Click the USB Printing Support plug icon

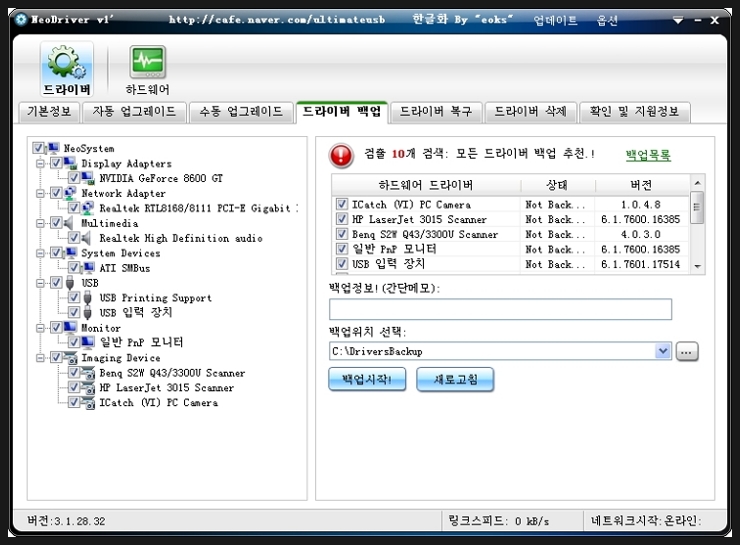(90, 298)
